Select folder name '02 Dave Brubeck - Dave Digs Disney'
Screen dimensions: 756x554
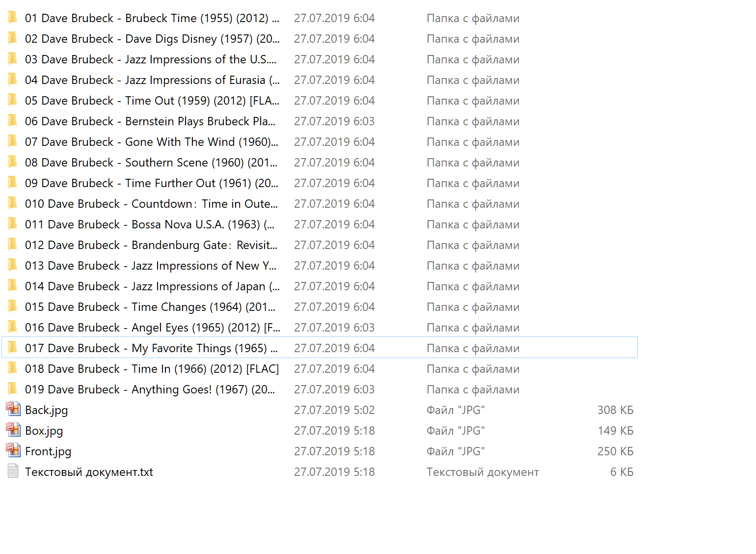(x=152, y=39)
